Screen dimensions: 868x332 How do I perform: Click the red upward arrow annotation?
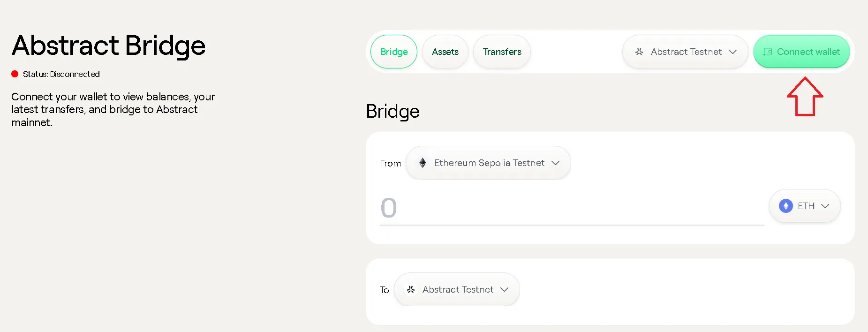[x=805, y=96]
